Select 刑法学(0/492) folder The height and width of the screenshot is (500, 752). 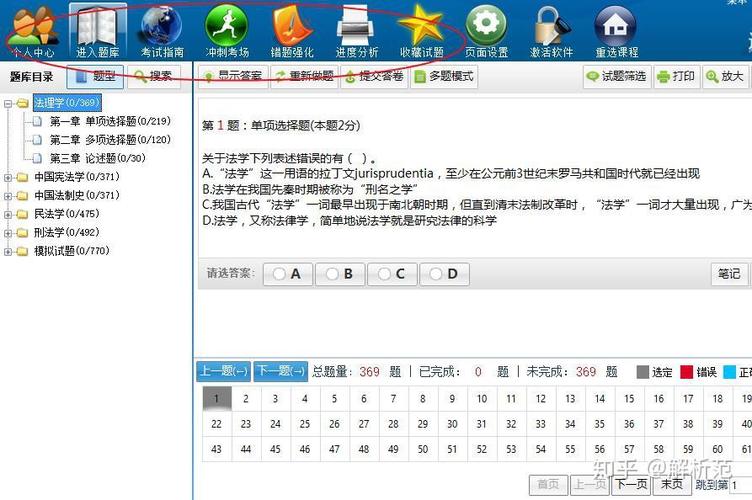tap(67, 233)
